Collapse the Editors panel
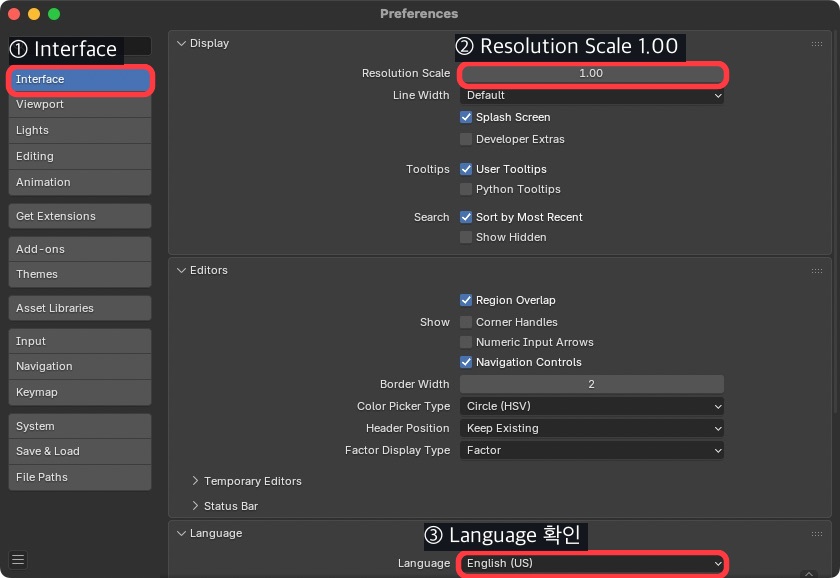 point(182,271)
